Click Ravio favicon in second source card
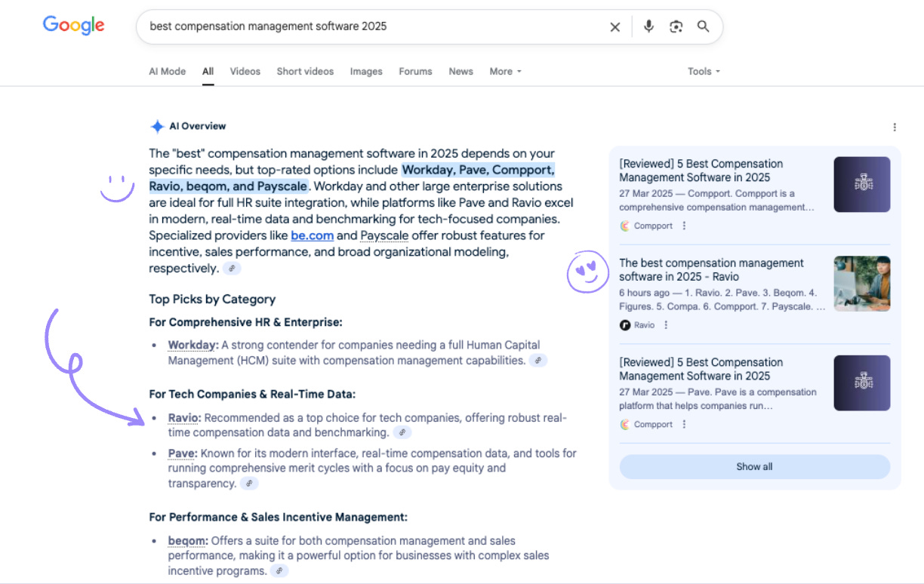This screenshot has width=924, height=584. [625, 325]
